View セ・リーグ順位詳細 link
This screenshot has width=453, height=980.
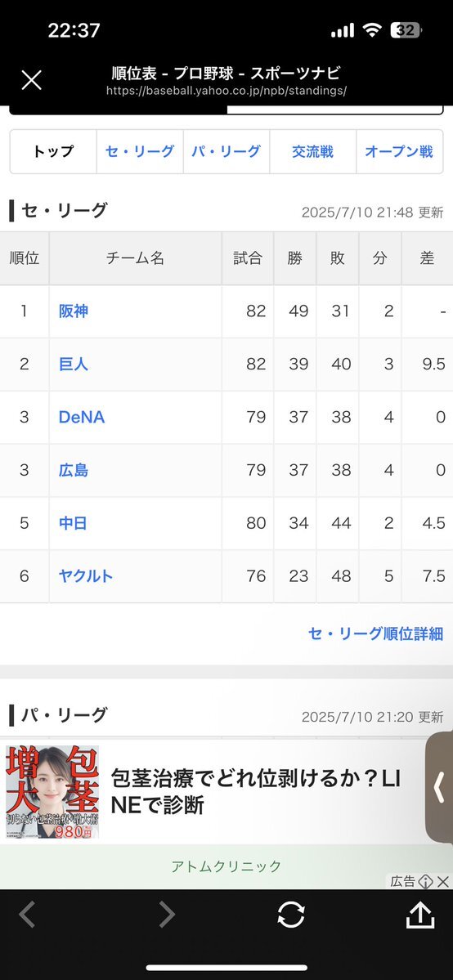(375, 633)
